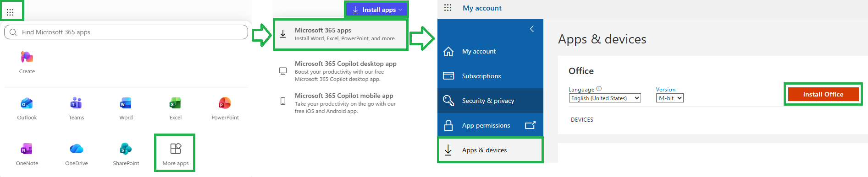Collapse the sidebar with the chevron arrow
Screen dimensions: 868x177
click(532, 29)
